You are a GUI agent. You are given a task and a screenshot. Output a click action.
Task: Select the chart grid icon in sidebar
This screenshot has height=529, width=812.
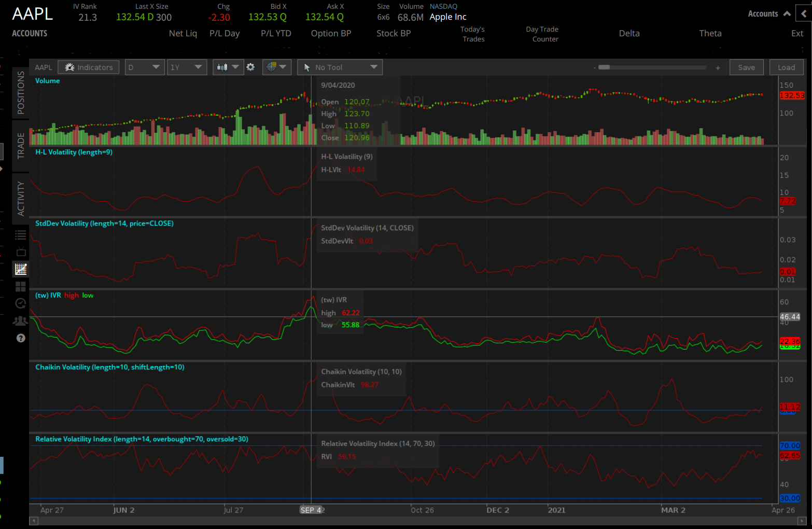pyautogui.click(x=21, y=269)
